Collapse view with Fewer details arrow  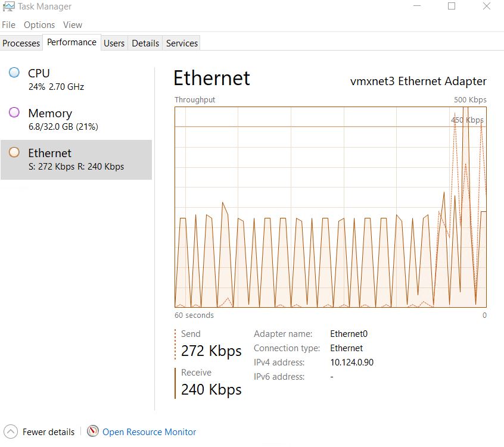(11, 432)
